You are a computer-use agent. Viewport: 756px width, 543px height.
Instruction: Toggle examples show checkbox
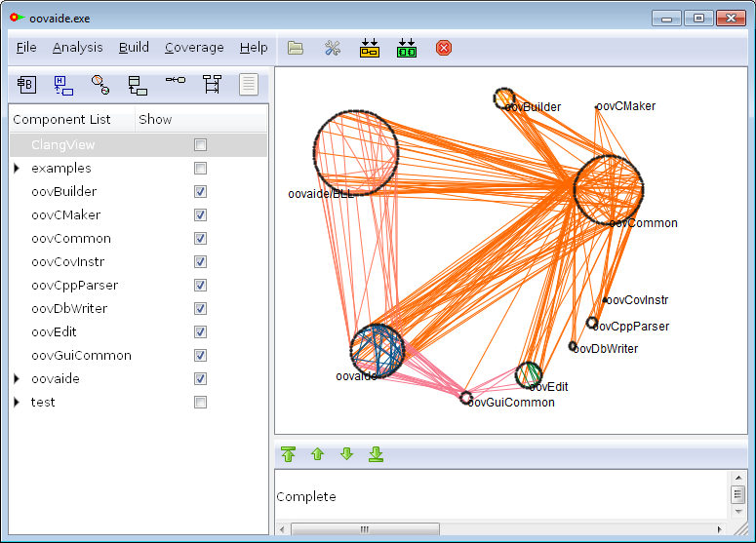coord(200,168)
